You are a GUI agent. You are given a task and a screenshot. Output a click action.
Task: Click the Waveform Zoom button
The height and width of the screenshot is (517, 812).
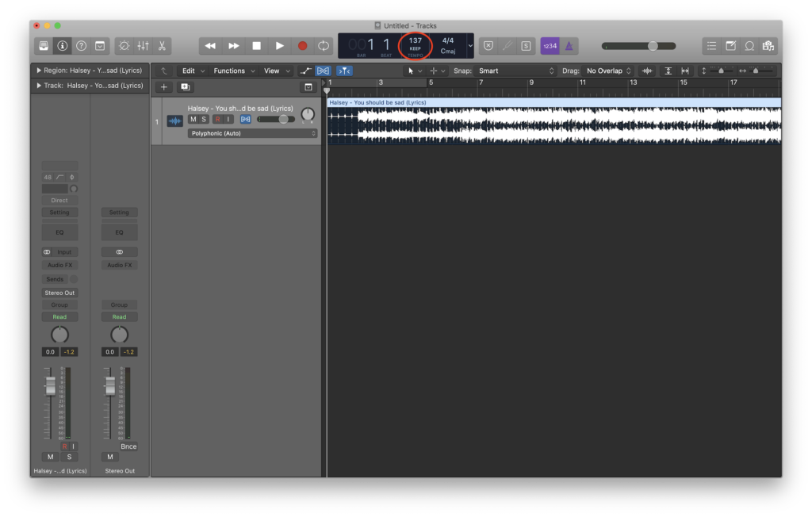(x=647, y=71)
